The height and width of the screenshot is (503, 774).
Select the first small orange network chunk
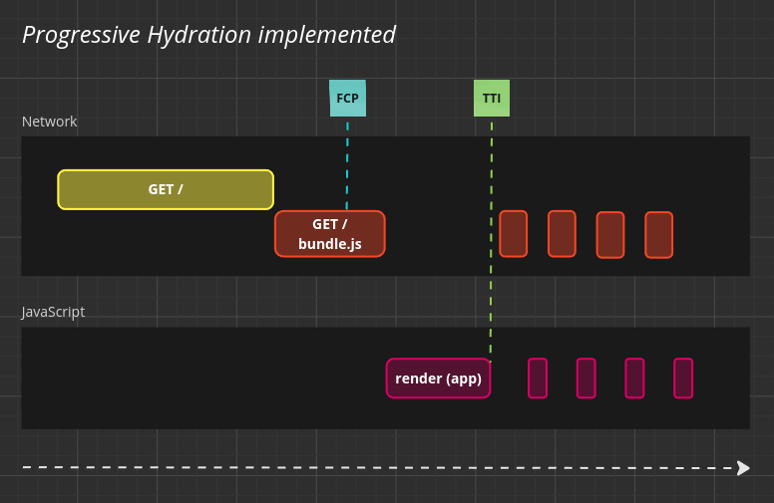click(513, 234)
